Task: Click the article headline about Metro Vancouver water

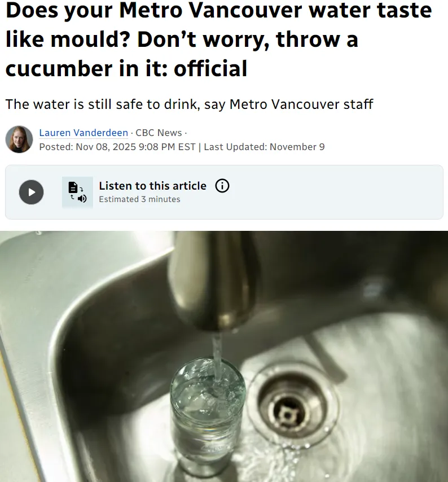Action: click(219, 39)
